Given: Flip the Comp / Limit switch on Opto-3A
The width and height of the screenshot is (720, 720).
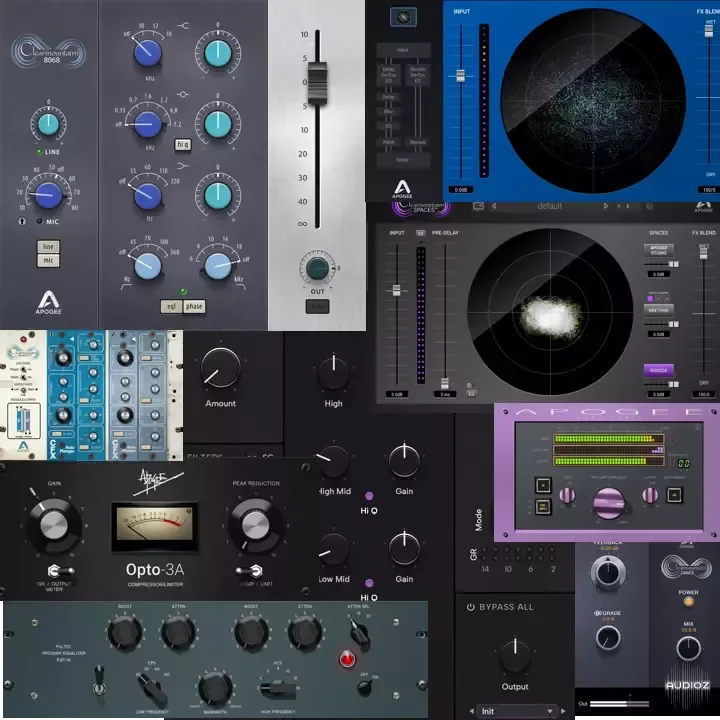Looking at the screenshot, I should tap(248, 571).
